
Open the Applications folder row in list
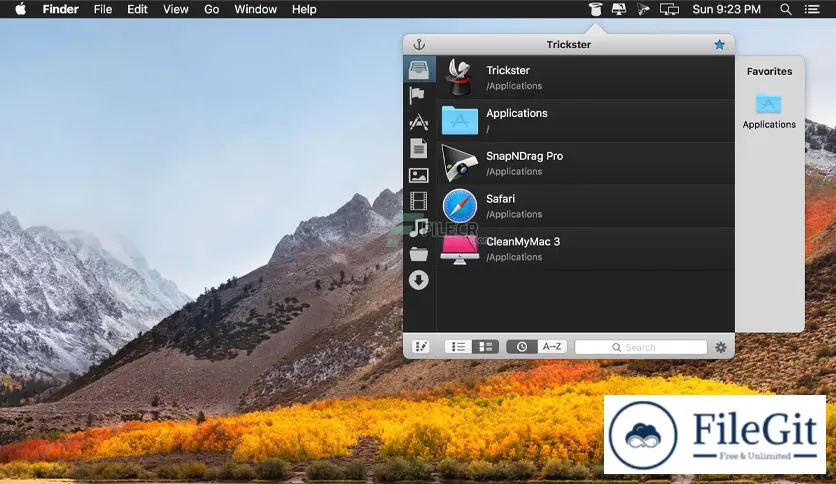pyautogui.click(x=585, y=120)
